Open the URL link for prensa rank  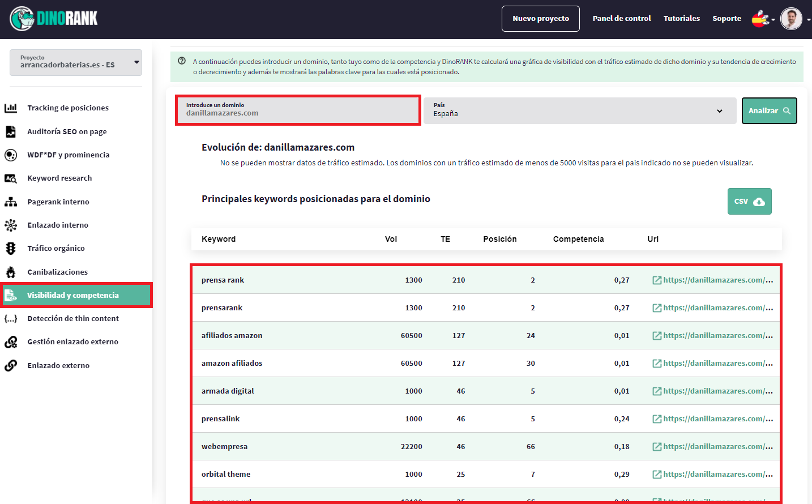click(718, 280)
